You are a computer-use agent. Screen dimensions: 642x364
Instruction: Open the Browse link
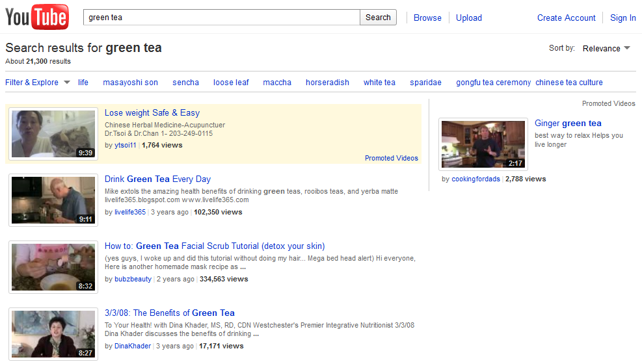coord(427,18)
